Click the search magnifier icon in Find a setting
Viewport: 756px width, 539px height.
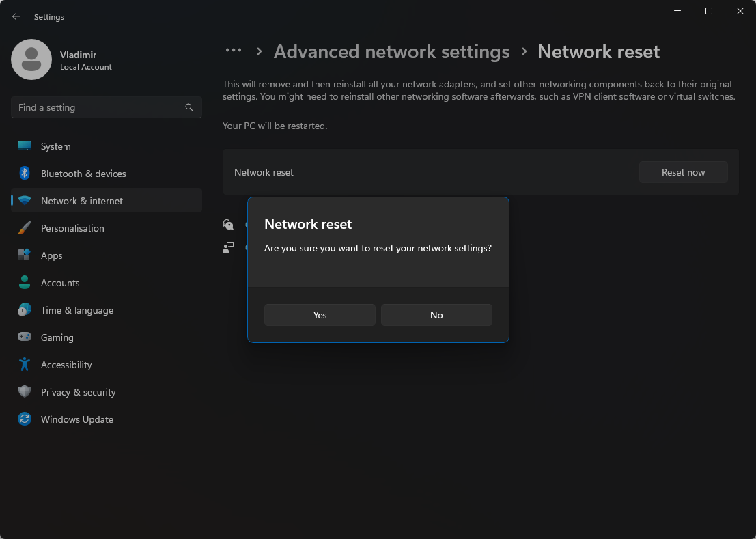tap(189, 107)
